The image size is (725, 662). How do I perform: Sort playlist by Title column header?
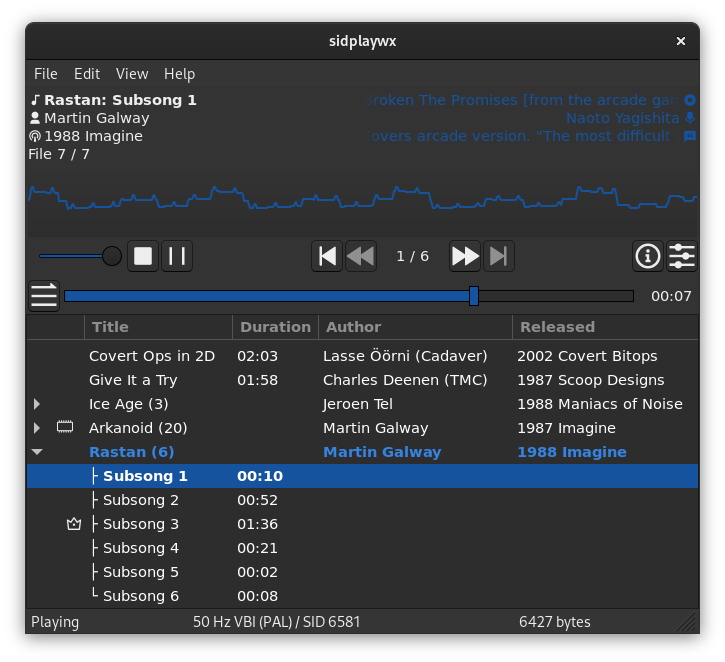pos(158,327)
